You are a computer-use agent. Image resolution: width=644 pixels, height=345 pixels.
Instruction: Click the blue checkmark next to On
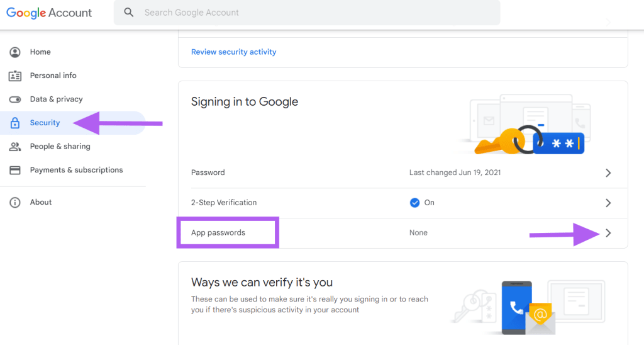(x=415, y=203)
